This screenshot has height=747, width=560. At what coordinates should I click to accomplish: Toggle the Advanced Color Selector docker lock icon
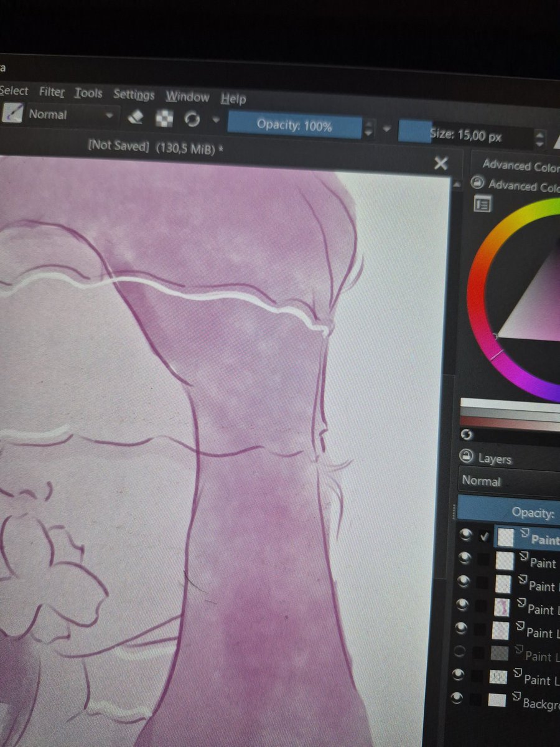click(477, 183)
